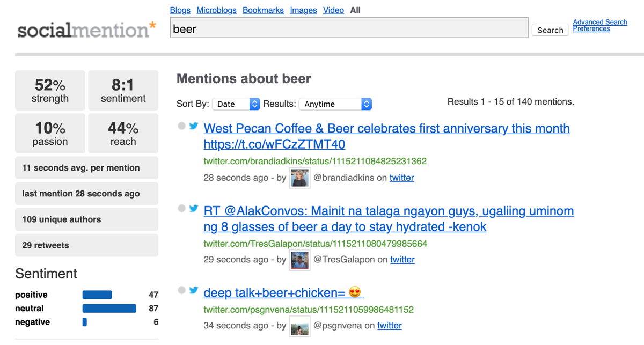This screenshot has width=644, height=345.
Task: Click Twitter bird icon beside deep talk+beer+chicken mention
Action: (x=194, y=290)
